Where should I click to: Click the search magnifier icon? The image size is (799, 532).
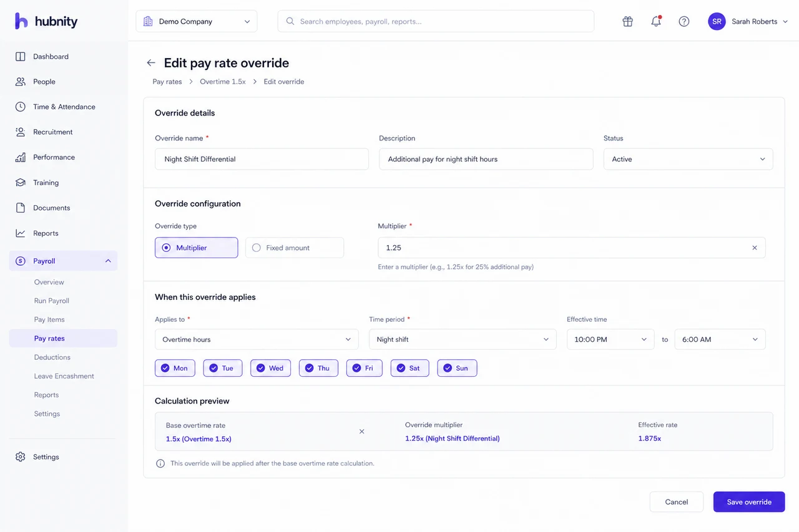pyautogui.click(x=290, y=21)
